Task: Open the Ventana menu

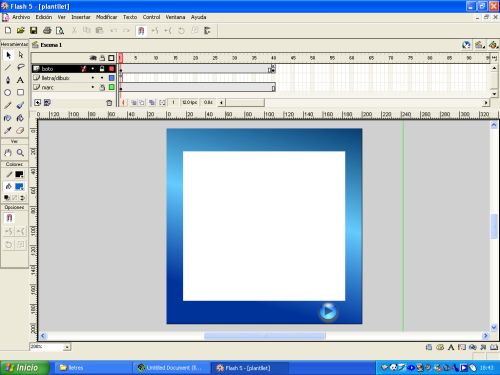Action: click(175, 17)
